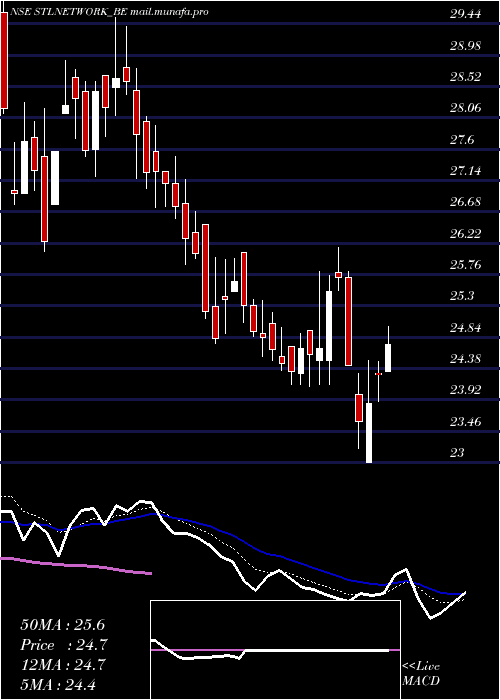500x700 pixels.
Task: Click the tall red candlestick at the far left
Action: [4, 60]
